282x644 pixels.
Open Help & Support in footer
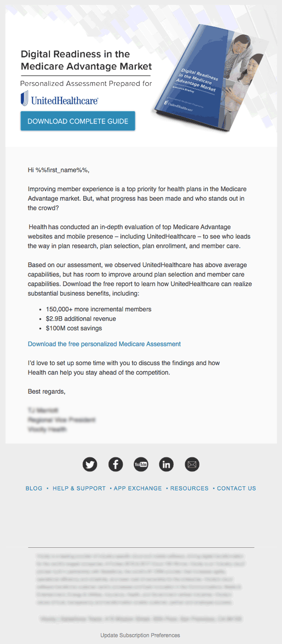79,489
